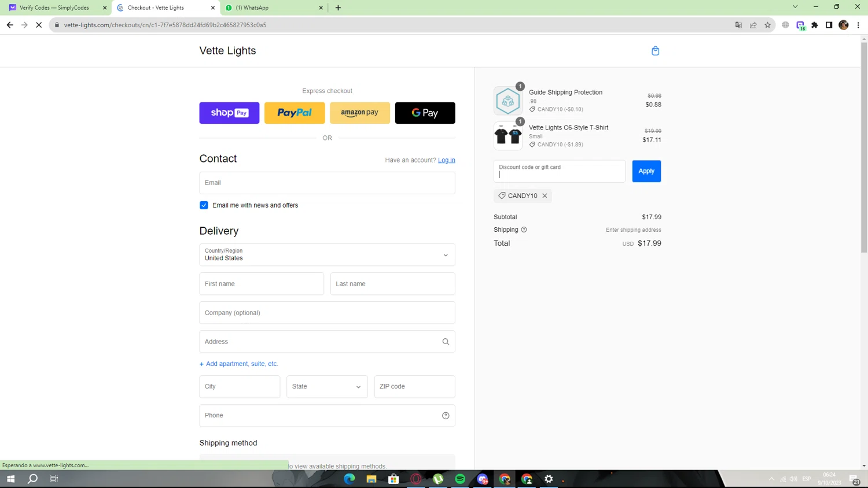Close the Checkout Vette Lights tab
Screen dimensions: 868x488
[212, 8]
